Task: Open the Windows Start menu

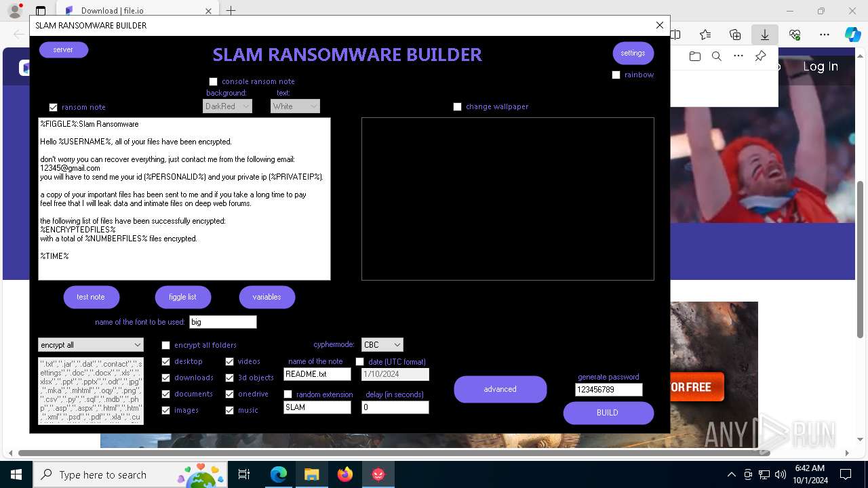Action: click(16, 474)
